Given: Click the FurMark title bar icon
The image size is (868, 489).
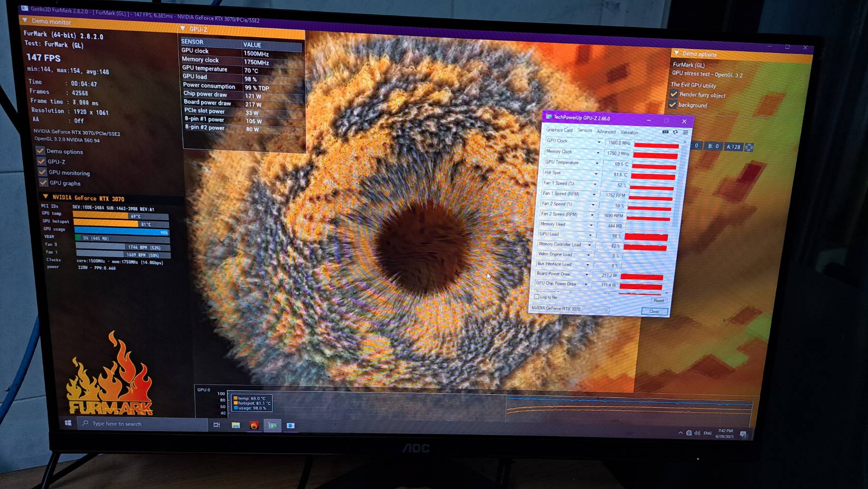Looking at the screenshot, I should (x=24, y=9).
